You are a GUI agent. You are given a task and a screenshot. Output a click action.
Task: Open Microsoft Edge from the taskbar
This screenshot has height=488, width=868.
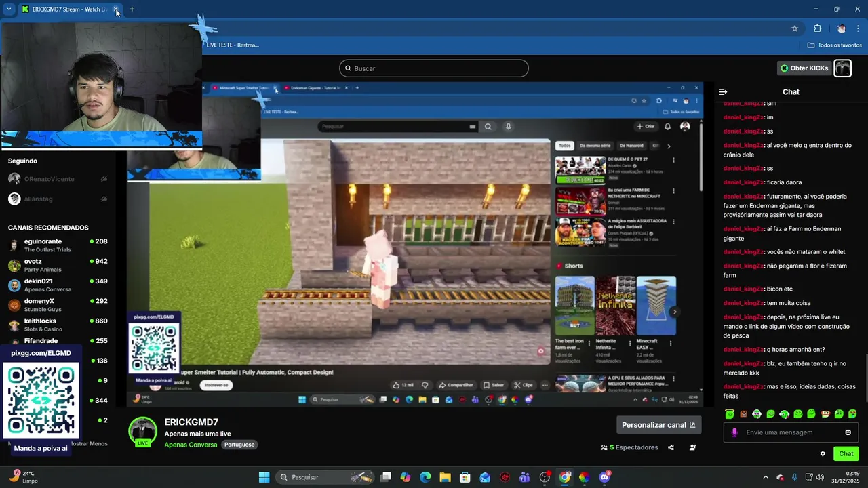[x=425, y=477]
